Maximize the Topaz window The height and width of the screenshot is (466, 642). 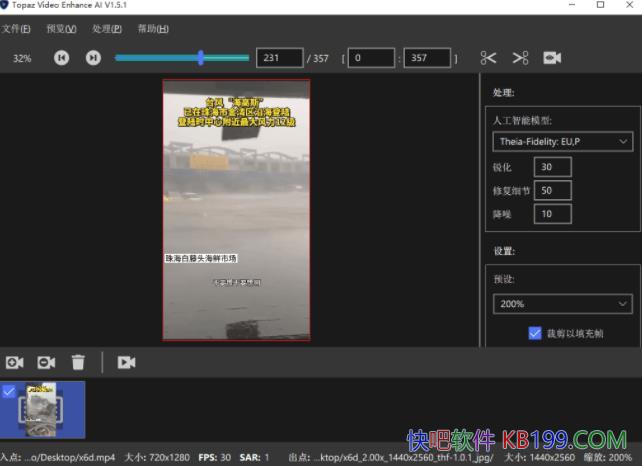pyautogui.click(x=601, y=5)
